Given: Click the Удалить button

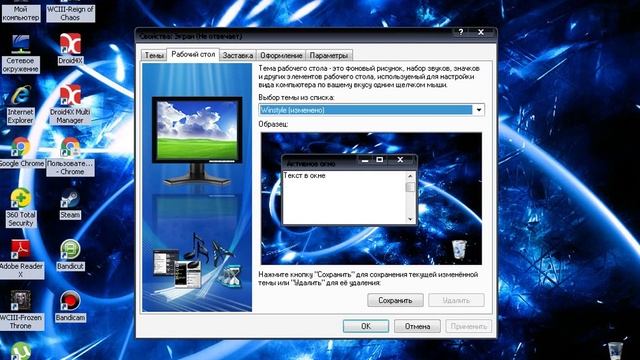Looking at the screenshot, I should click(x=456, y=300).
